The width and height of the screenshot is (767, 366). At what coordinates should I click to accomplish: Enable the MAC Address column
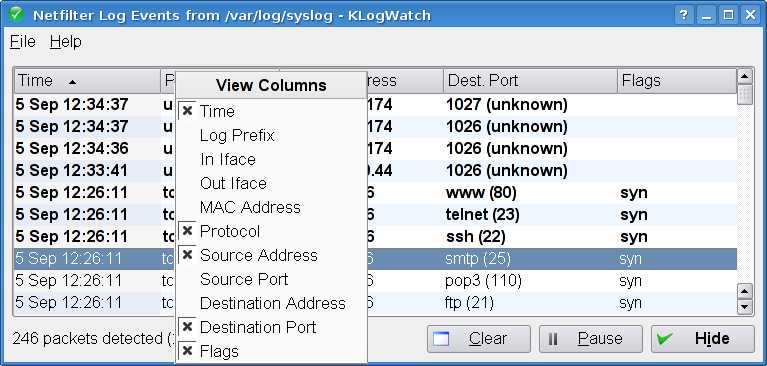[271, 207]
